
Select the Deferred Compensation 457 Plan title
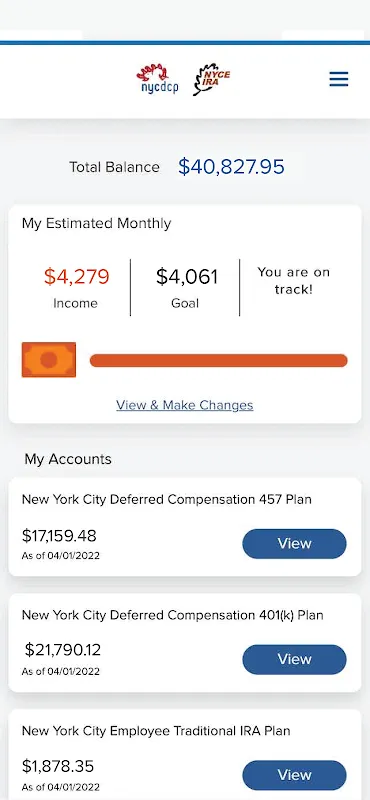(166, 499)
